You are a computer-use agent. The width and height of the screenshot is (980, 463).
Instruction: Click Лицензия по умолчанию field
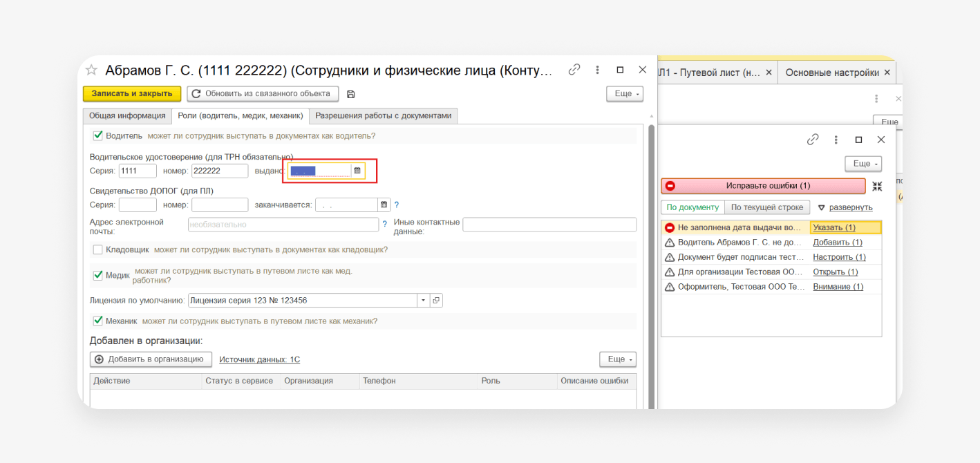pos(302,301)
